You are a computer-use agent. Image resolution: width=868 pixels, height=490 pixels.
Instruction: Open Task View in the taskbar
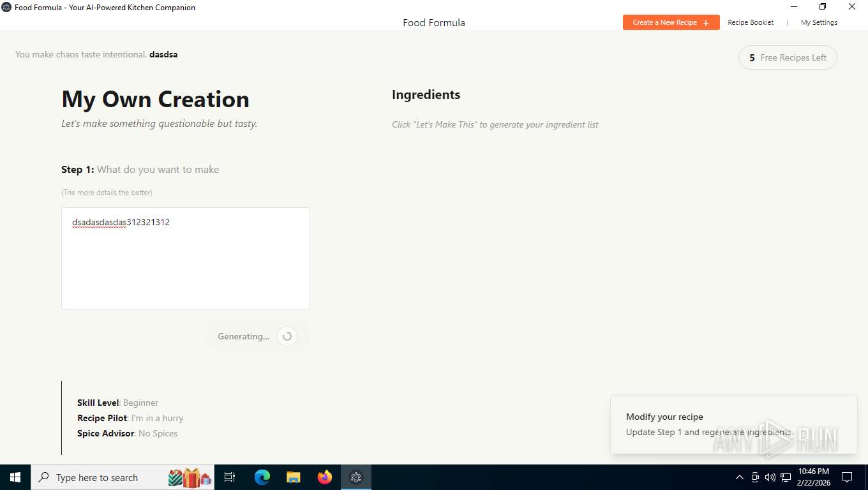(x=230, y=477)
